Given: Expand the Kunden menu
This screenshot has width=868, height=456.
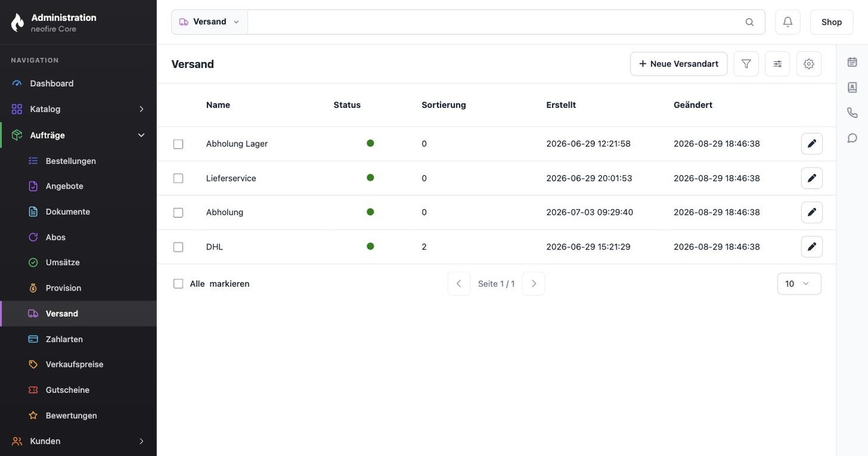Looking at the screenshot, I should 78,441.
